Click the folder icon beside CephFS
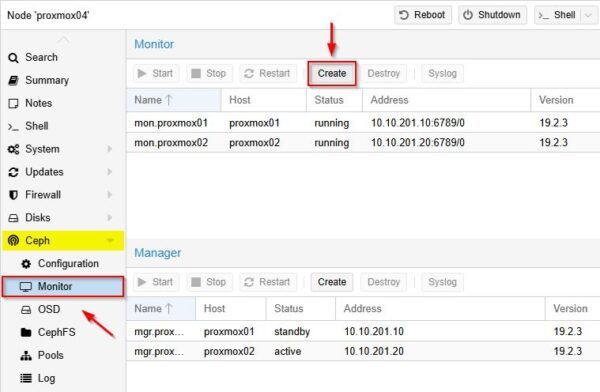600x392 pixels. [x=26, y=332]
